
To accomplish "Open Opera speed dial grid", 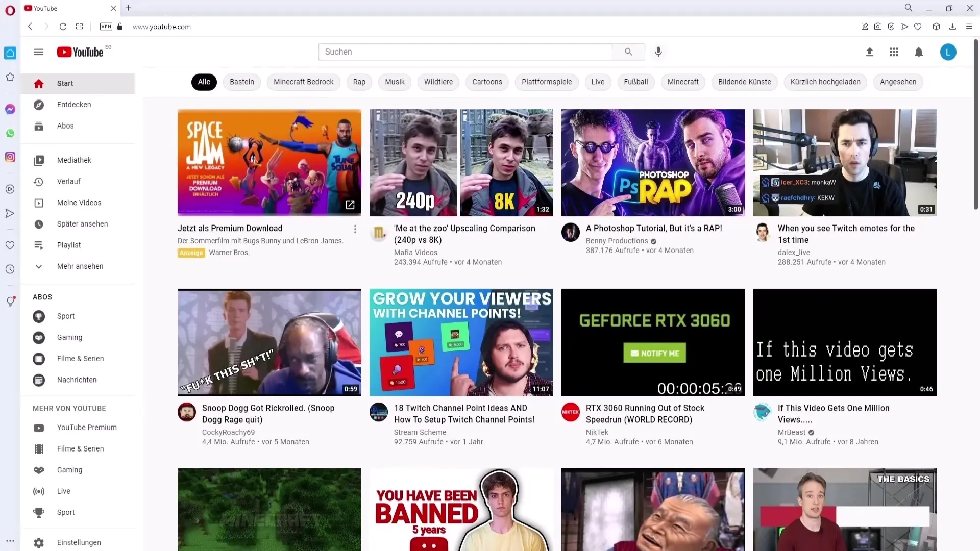I will click(x=79, y=27).
